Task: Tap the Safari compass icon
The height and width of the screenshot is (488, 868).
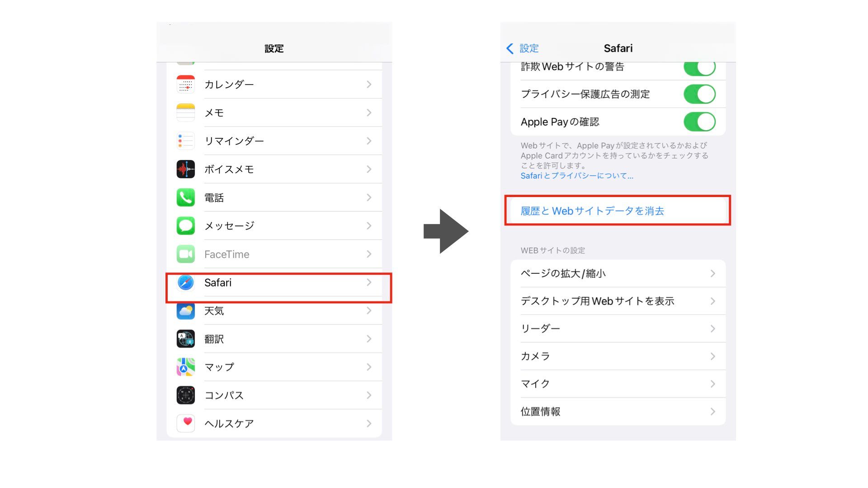Action: tap(185, 282)
